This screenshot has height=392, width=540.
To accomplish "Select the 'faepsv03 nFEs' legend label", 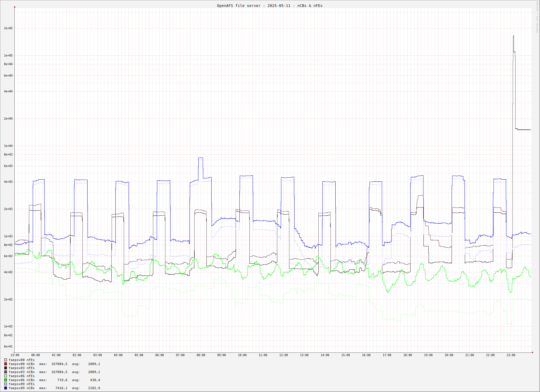I will 22,368.
